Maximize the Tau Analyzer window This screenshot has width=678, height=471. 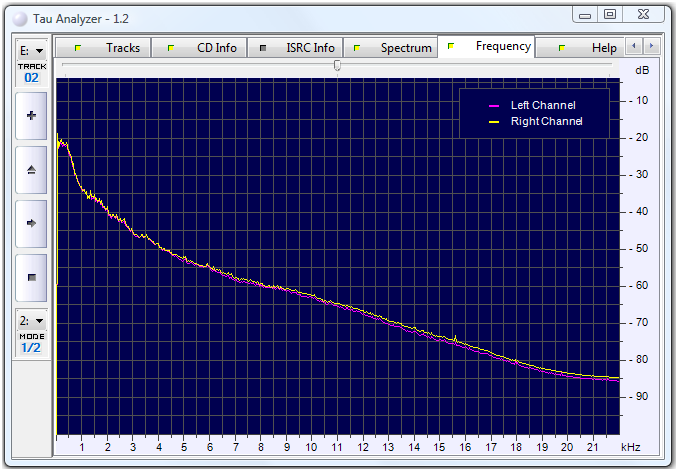coord(609,14)
